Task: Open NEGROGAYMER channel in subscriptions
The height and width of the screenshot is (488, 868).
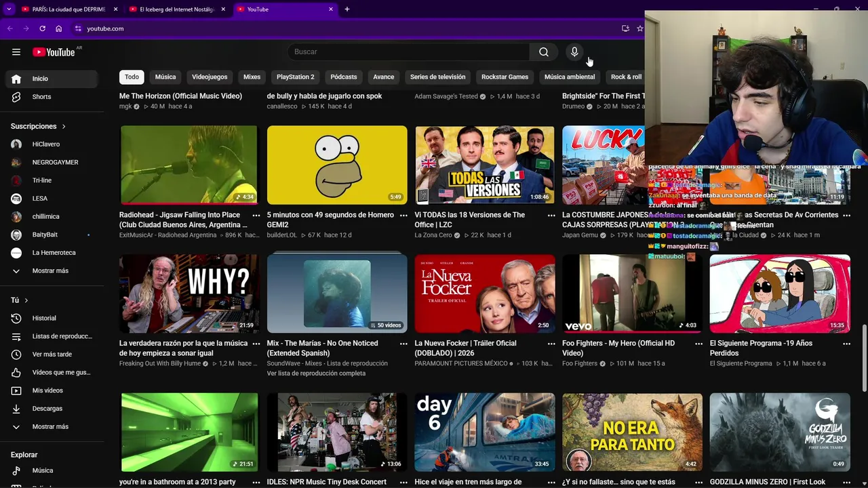Action: pyautogui.click(x=52, y=163)
